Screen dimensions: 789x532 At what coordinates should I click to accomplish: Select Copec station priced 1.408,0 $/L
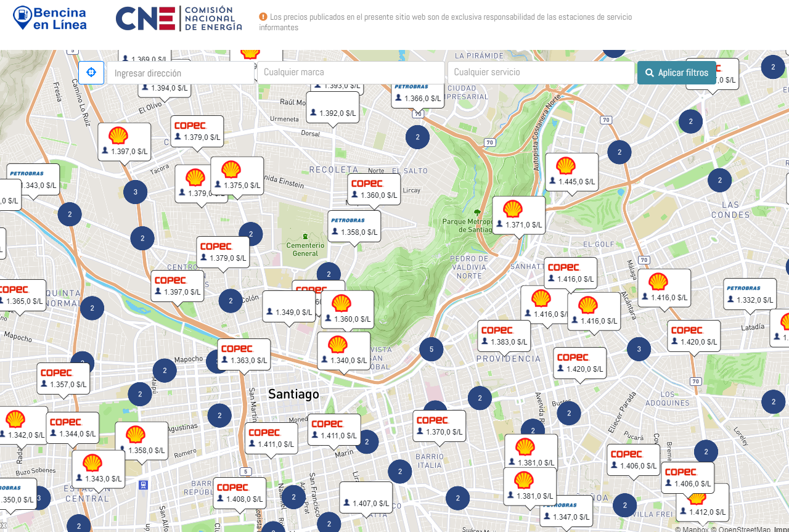[x=240, y=493]
